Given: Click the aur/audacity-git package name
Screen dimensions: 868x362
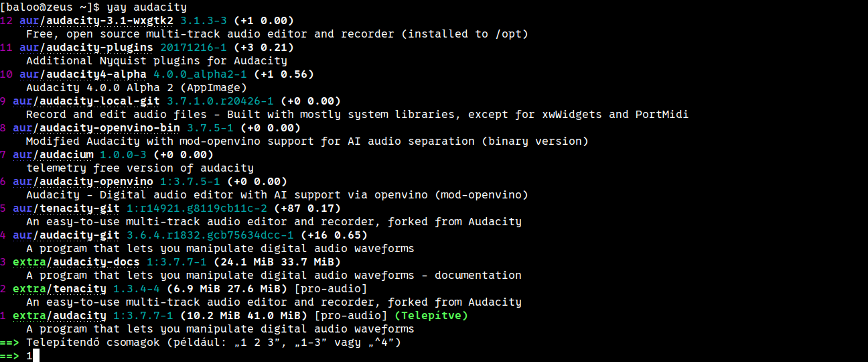Looking at the screenshot, I should coord(66,235).
